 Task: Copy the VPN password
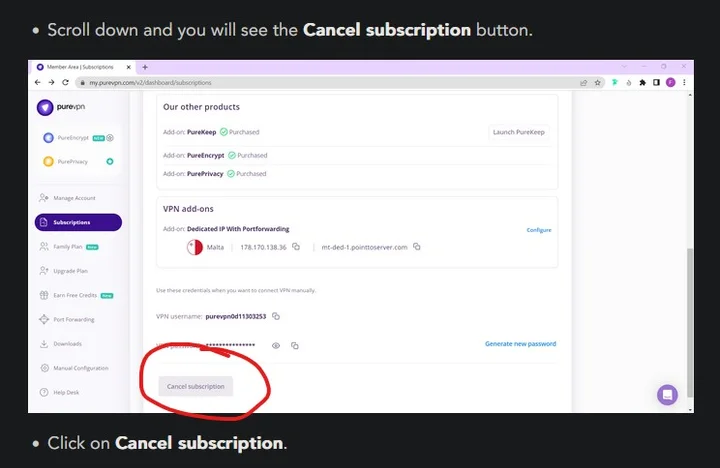point(295,345)
